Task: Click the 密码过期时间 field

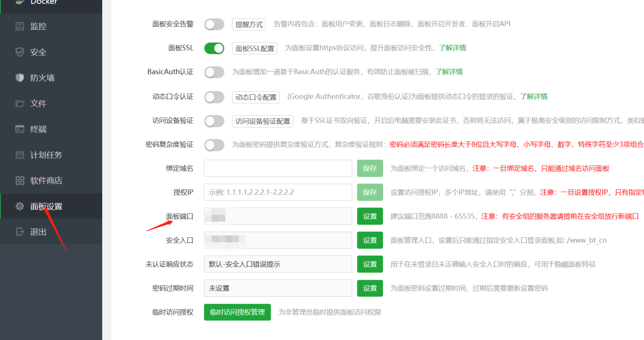Action: pyautogui.click(x=278, y=288)
